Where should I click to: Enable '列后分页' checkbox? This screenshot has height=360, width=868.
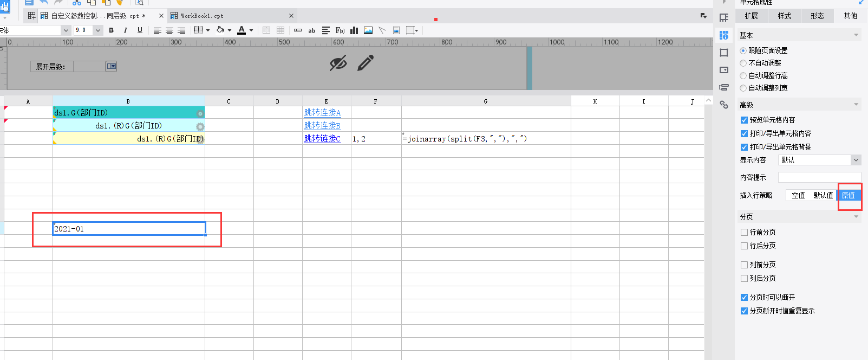[744, 278]
